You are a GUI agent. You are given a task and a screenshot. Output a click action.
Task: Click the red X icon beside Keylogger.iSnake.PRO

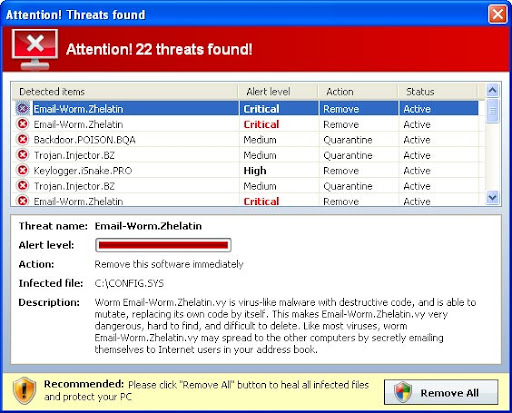(x=22, y=170)
